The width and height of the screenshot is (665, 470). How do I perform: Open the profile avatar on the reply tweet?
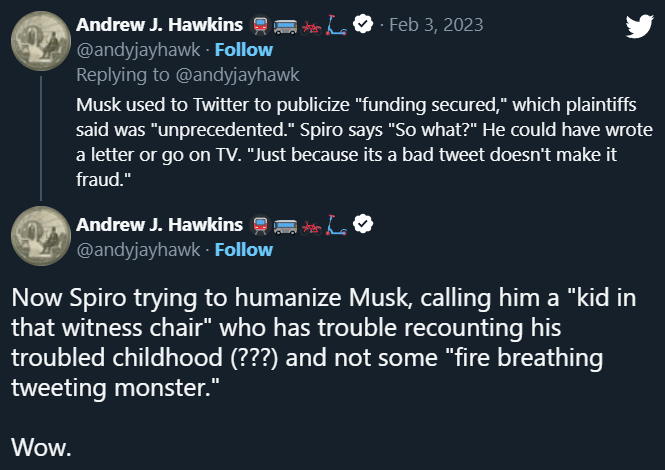tap(40, 244)
